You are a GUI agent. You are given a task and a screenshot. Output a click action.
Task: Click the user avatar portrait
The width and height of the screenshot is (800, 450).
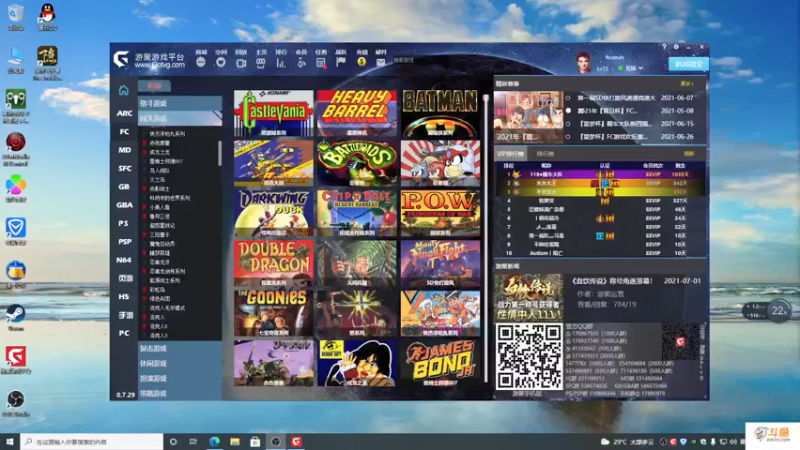pyautogui.click(x=583, y=62)
